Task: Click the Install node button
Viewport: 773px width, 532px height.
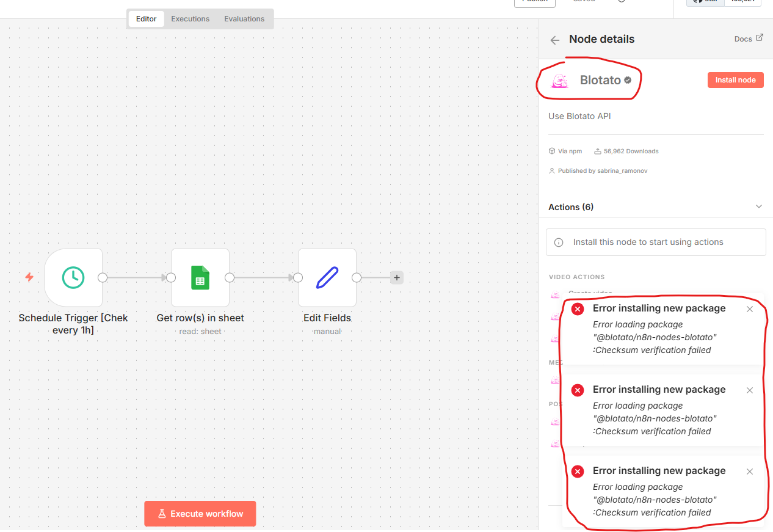Action: tap(735, 80)
